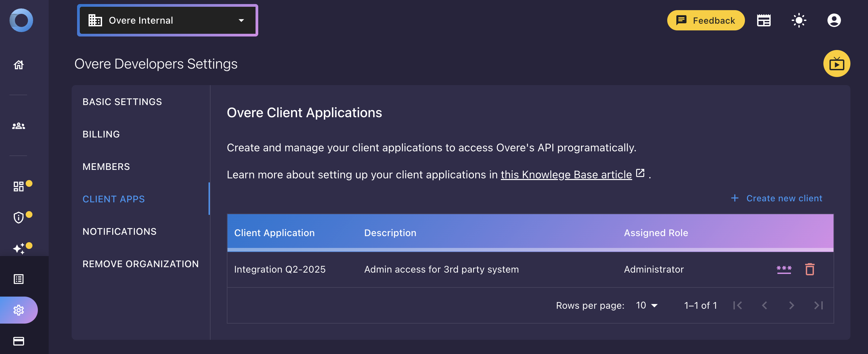Open the sparkle AI sidebar icon
Viewport: 868px width, 354px height.
(19, 248)
